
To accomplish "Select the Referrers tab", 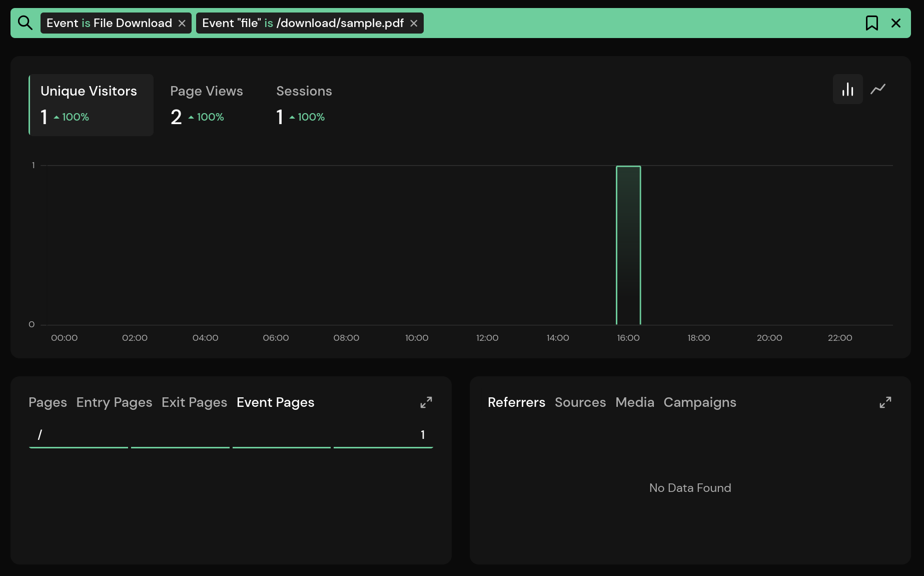I will point(516,402).
